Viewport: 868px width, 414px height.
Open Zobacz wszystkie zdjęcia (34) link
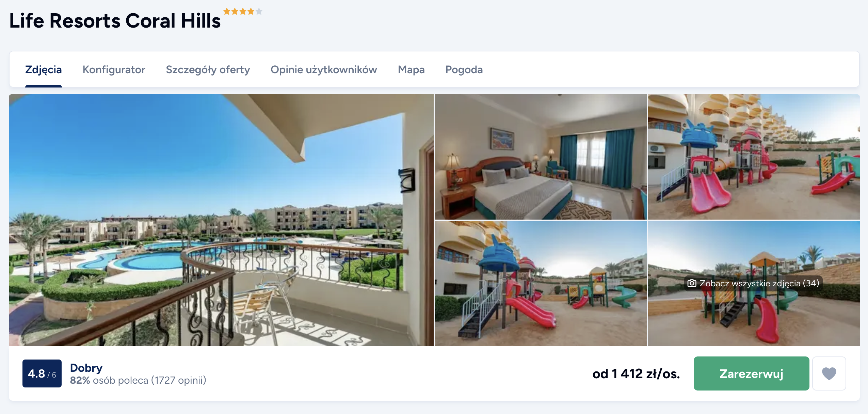pyautogui.click(x=753, y=283)
